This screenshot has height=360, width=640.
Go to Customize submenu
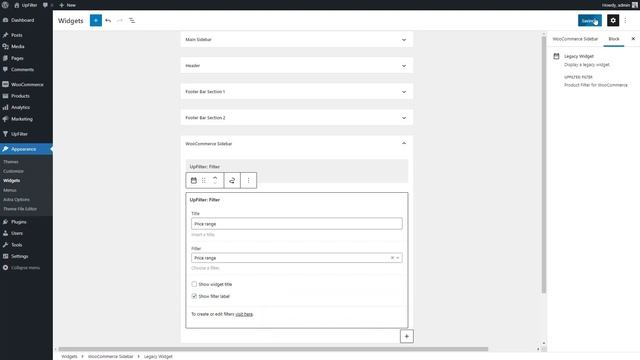pyautogui.click(x=13, y=171)
